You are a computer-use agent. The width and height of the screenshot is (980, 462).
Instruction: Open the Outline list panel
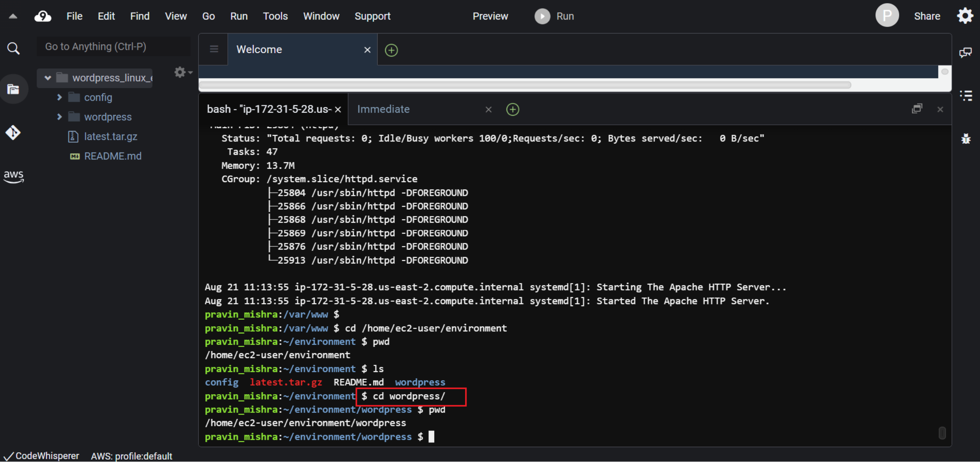(966, 96)
